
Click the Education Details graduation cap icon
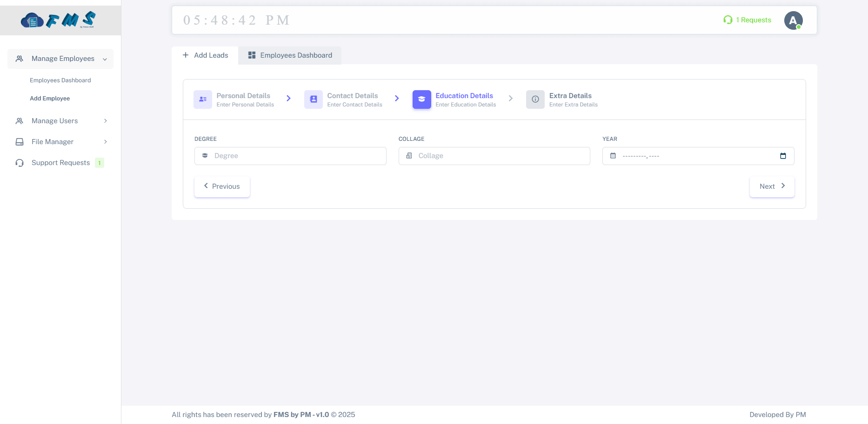tap(421, 99)
